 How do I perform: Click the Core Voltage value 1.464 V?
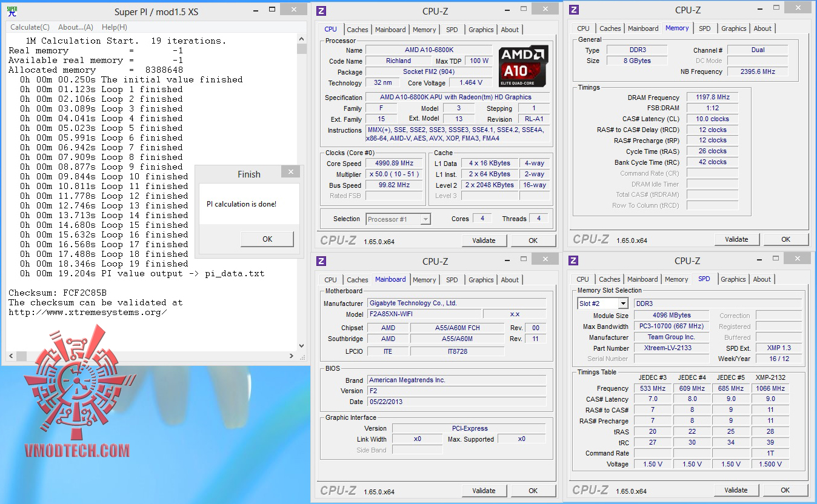(471, 83)
